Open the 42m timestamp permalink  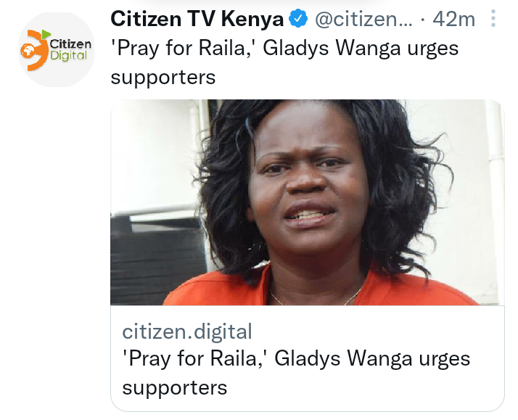454,19
